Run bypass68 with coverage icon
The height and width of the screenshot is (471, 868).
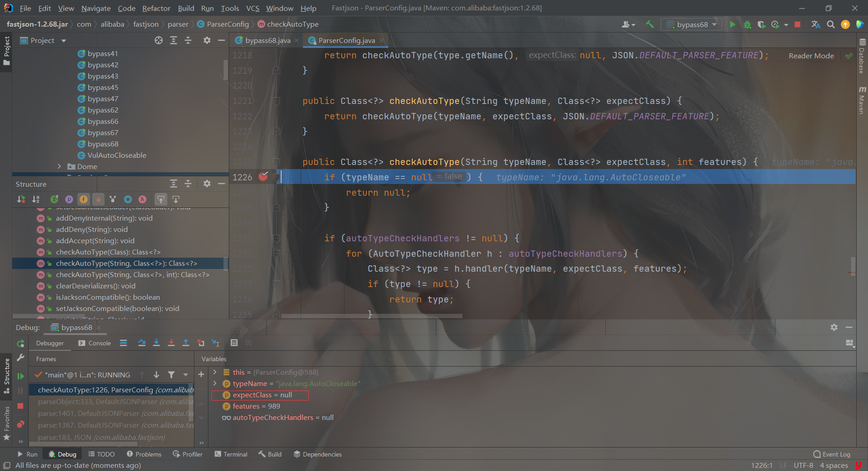761,24
